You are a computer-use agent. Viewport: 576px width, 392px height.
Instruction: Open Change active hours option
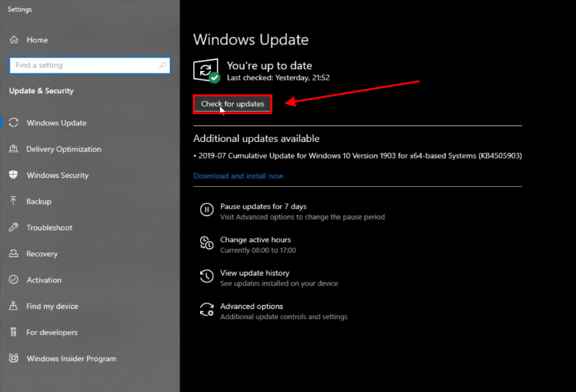click(x=255, y=240)
